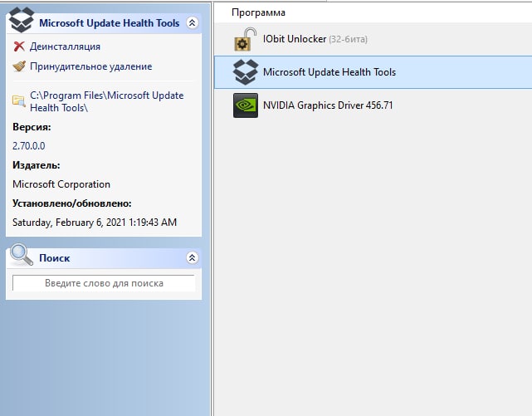532x416 pixels.
Task: Open the C:\Program Files install path link
Action: pos(106,101)
